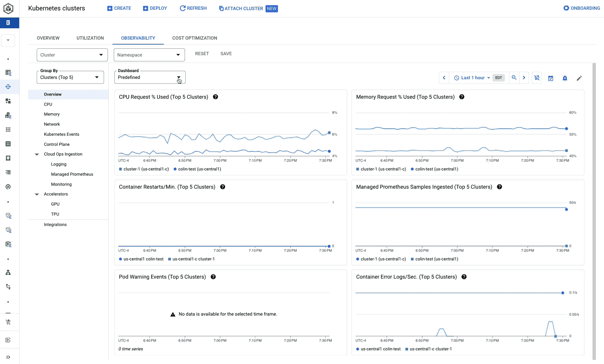Select Kubernetes Events in sidebar
604x364 pixels.
click(x=61, y=134)
